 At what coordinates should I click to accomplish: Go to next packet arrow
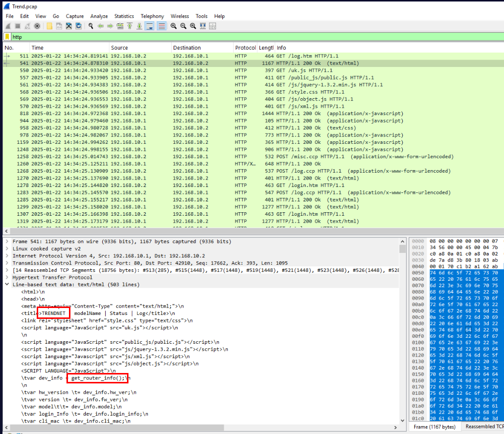click(x=110, y=26)
